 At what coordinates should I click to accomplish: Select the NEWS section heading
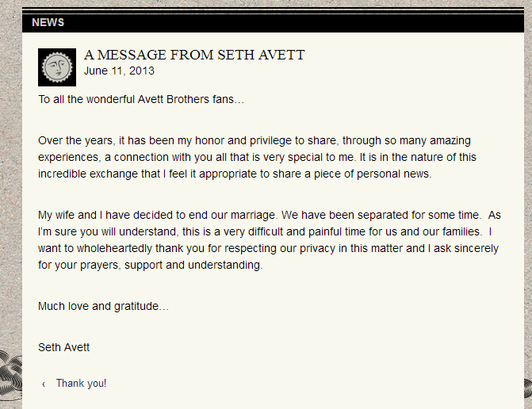click(x=48, y=22)
